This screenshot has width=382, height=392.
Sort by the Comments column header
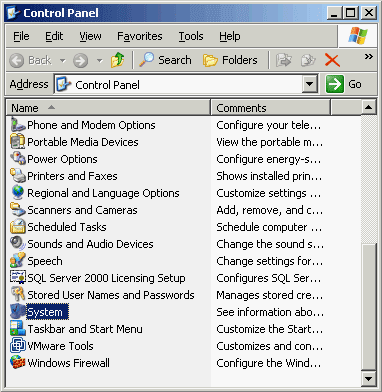click(270, 108)
